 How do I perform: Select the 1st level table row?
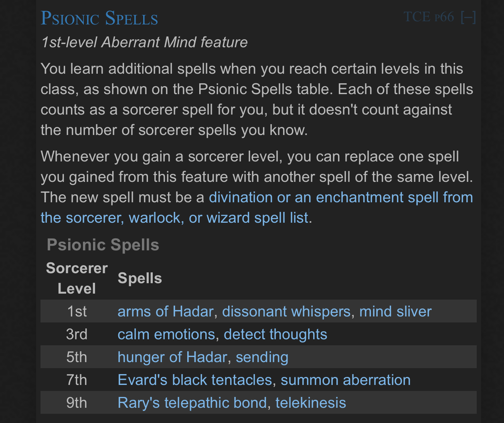pos(259,311)
